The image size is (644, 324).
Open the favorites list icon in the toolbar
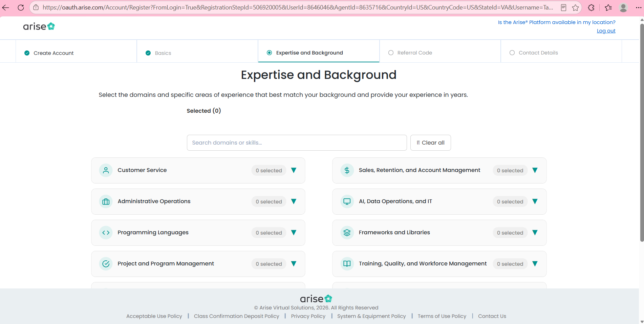click(608, 7)
